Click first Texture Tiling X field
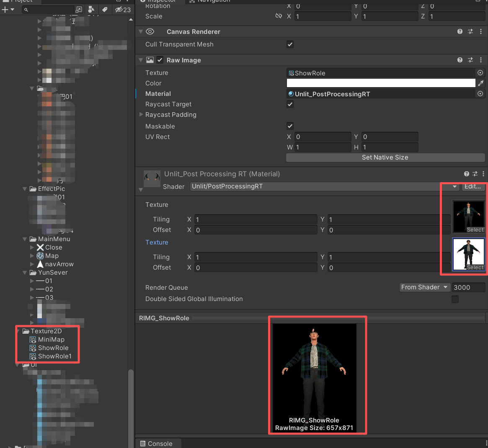This screenshot has height=448, width=488. [256, 219]
